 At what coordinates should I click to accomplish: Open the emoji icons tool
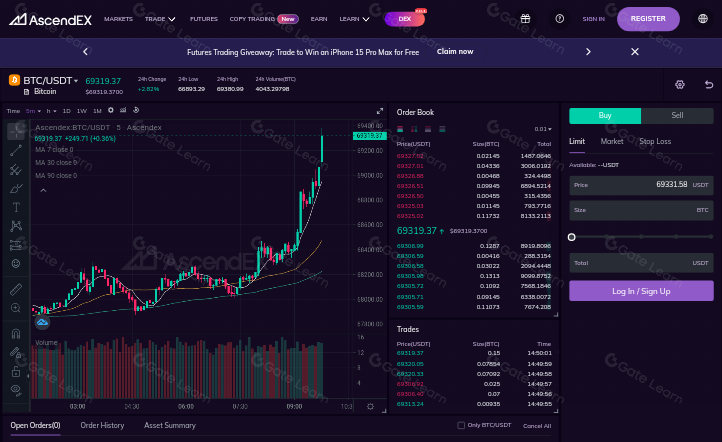pyautogui.click(x=16, y=263)
